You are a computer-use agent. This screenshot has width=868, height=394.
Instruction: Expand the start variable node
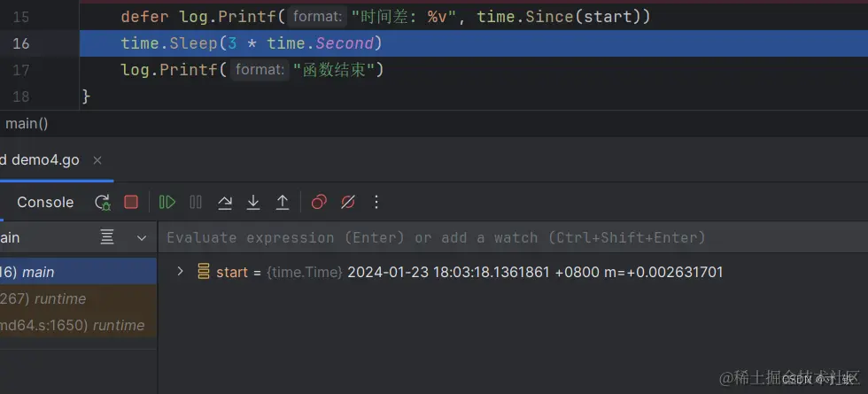tap(180, 271)
